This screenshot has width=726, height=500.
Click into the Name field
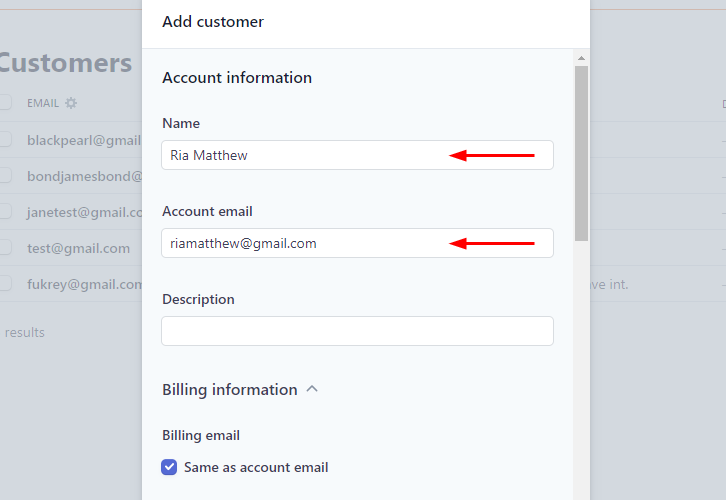pos(300,155)
